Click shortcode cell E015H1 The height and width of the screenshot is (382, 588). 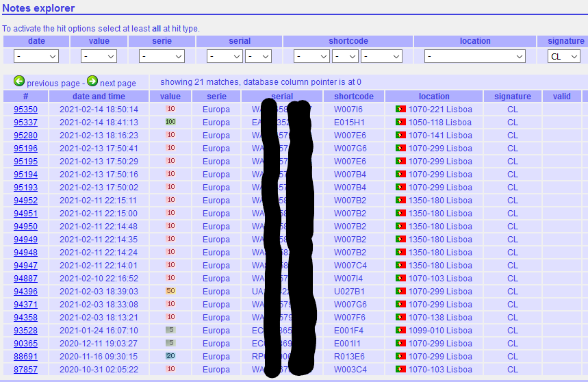(x=349, y=123)
